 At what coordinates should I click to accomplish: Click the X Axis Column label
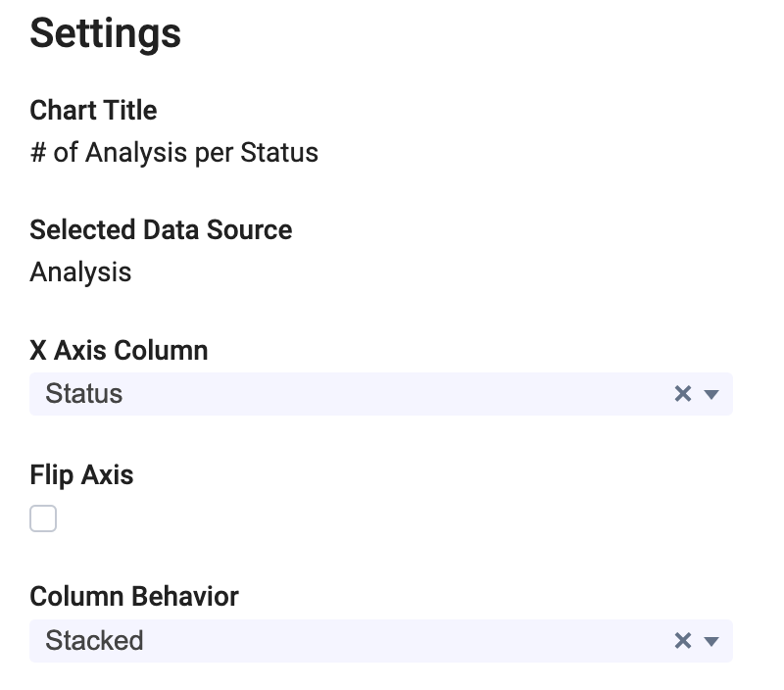[119, 350]
